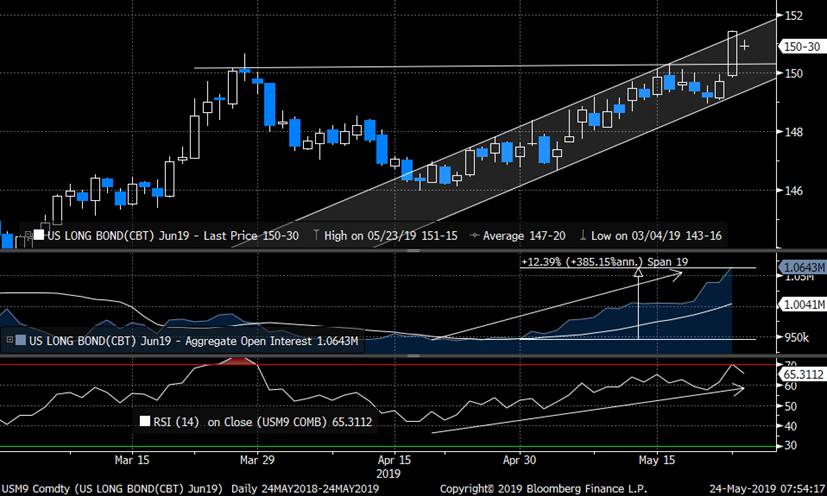Click the '+12.39% (+385.15%ann.) Span 19' annotation label
The height and width of the screenshot is (496, 827).
(604, 262)
